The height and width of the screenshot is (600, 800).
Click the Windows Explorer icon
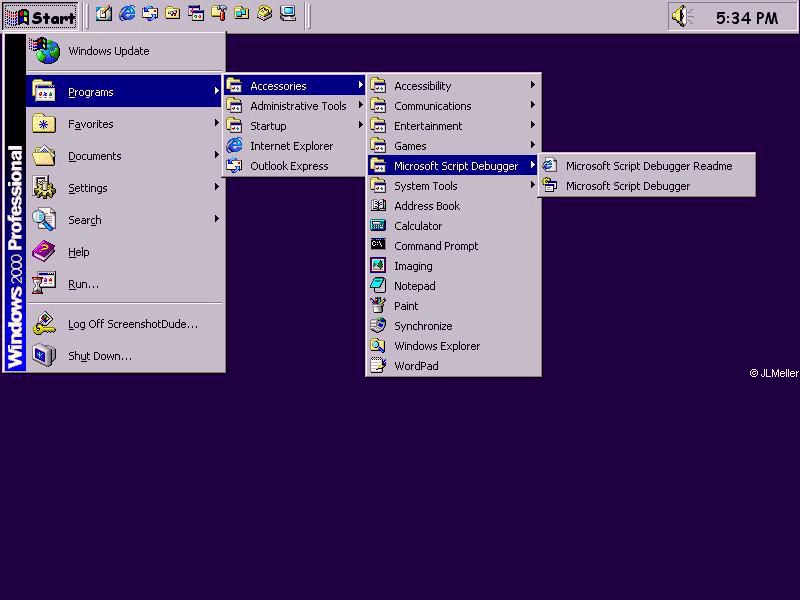[x=378, y=345]
